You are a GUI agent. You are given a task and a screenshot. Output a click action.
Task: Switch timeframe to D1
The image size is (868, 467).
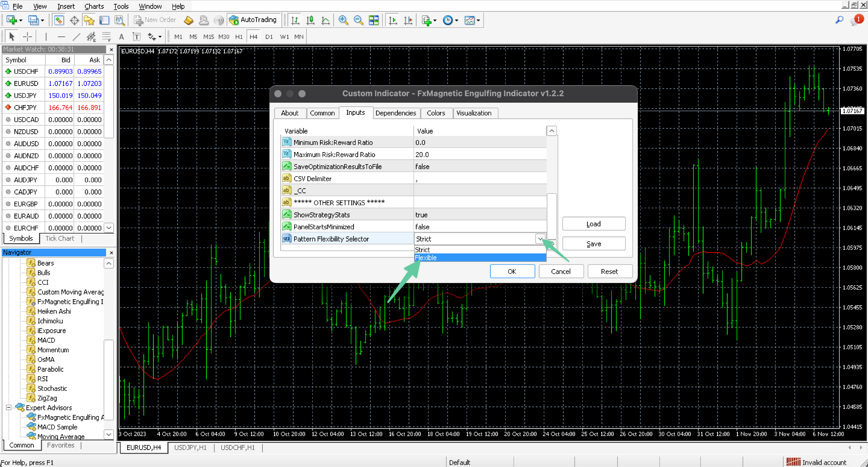269,37
